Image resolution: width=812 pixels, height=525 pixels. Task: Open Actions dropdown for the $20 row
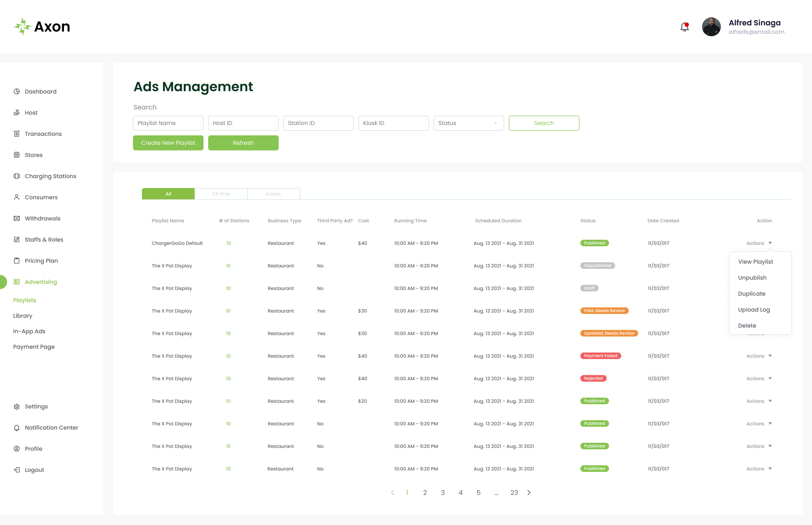coord(759,401)
